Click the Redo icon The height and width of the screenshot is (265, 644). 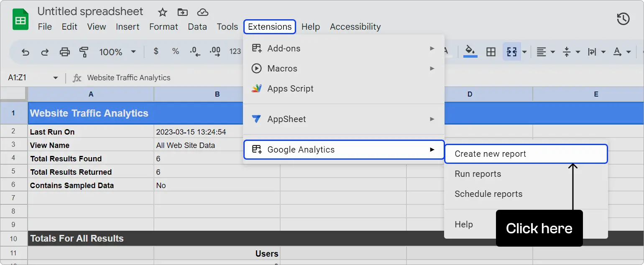point(45,52)
